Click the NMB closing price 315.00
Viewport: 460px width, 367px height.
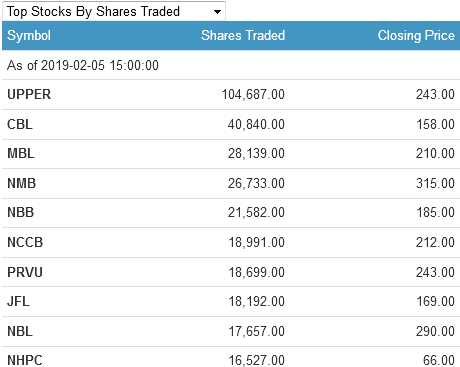(435, 183)
